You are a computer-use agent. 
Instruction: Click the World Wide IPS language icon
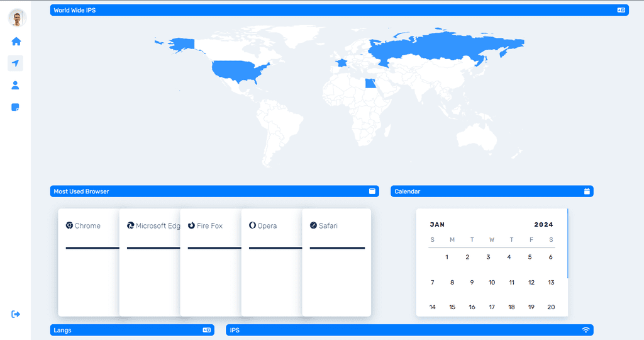pyautogui.click(x=621, y=10)
